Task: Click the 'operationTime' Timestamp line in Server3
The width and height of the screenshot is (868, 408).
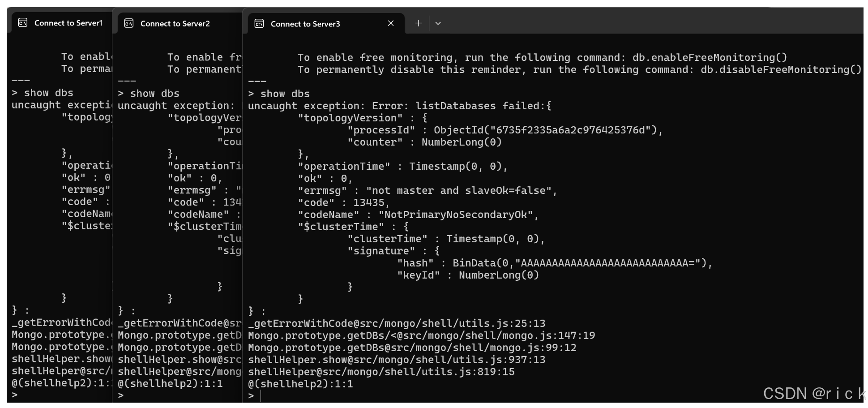Action: coord(403,167)
